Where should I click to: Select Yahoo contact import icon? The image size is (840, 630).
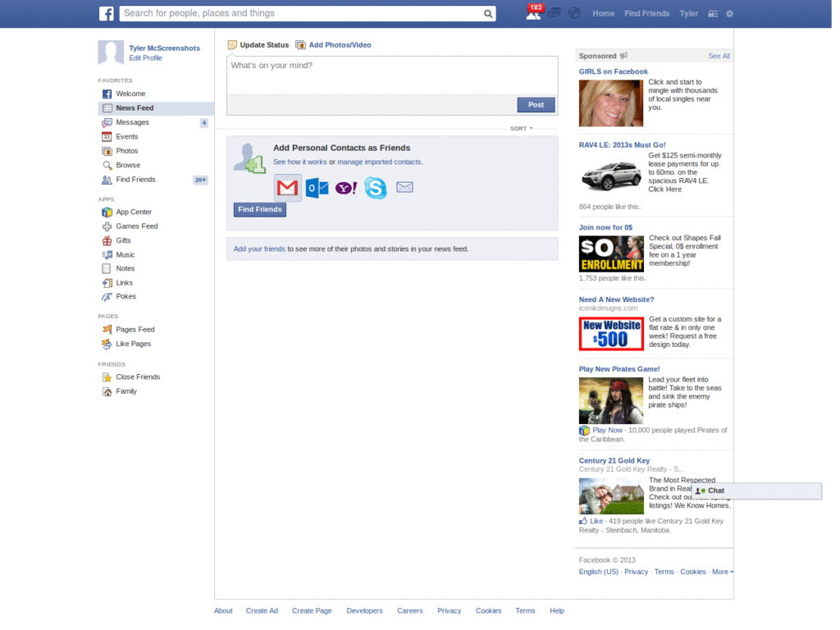(346, 188)
